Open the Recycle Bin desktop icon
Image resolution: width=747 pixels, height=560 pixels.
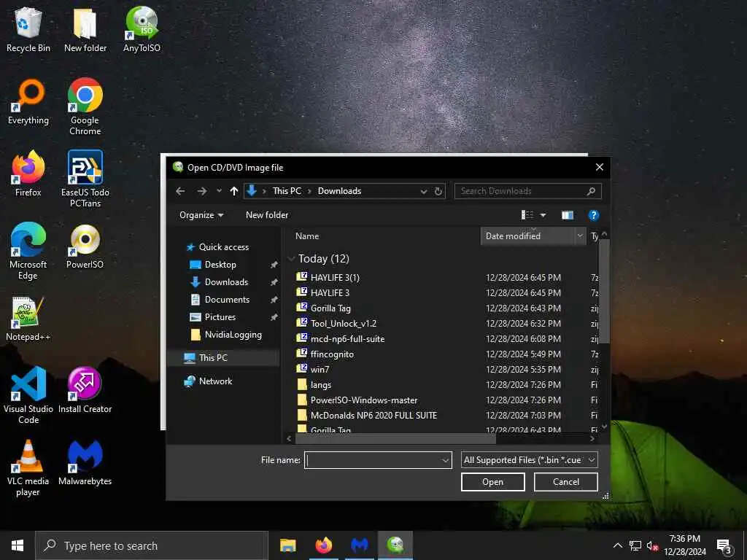[28, 29]
